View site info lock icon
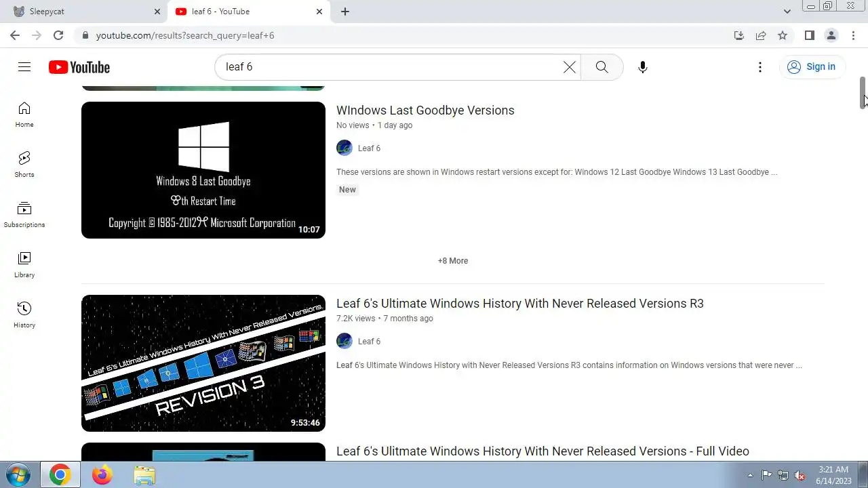Screen dimensions: 868x488 pyautogui.click(x=85, y=35)
